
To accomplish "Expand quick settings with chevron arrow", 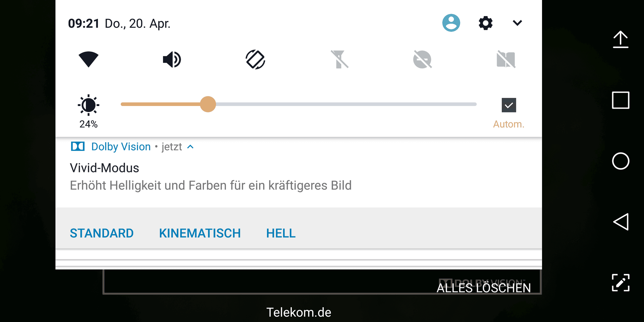I will [x=518, y=23].
